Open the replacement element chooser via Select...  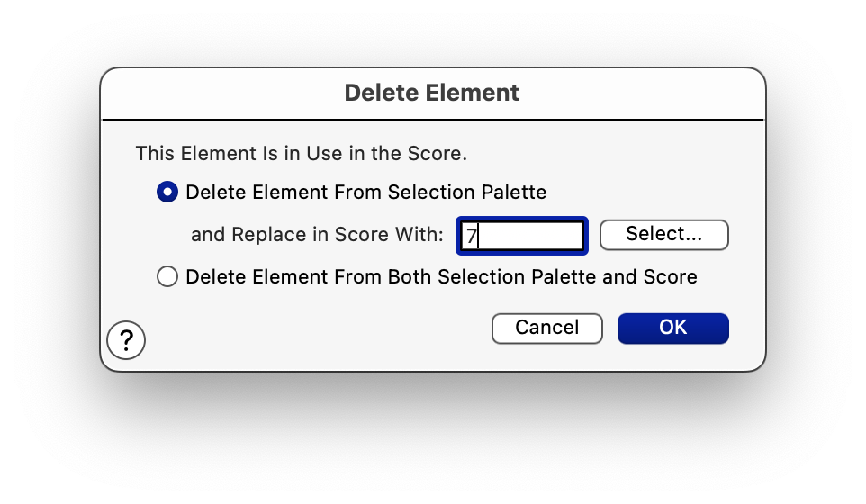click(663, 234)
